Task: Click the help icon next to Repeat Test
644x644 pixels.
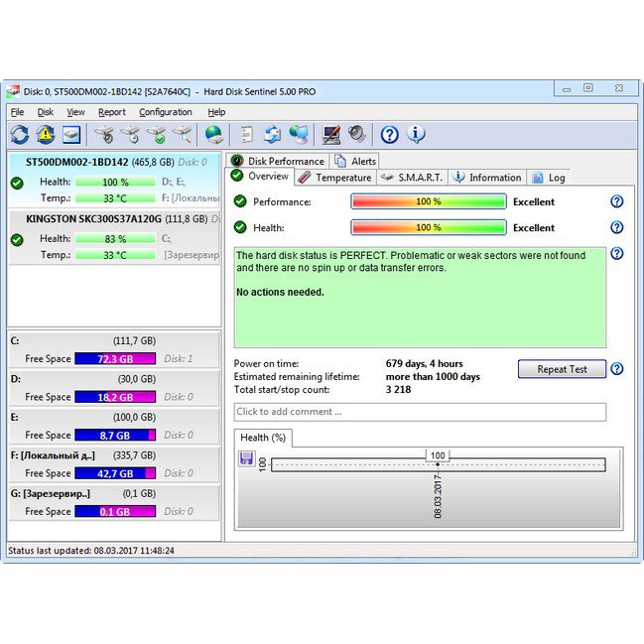Action: tap(616, 369)
